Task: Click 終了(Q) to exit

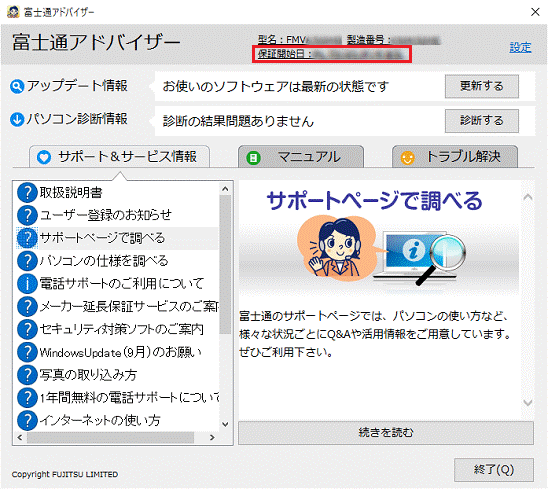Action: click(493, 470)
